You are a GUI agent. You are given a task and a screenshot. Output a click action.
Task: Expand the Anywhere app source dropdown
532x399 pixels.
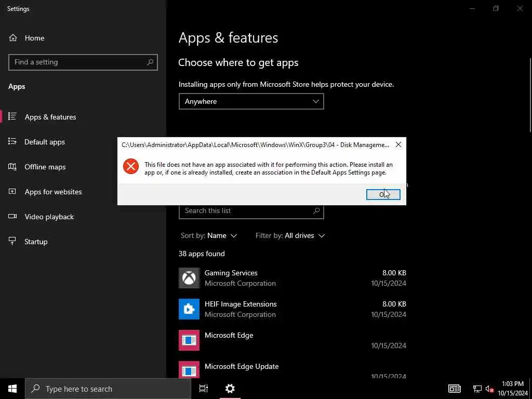(251, 101)
